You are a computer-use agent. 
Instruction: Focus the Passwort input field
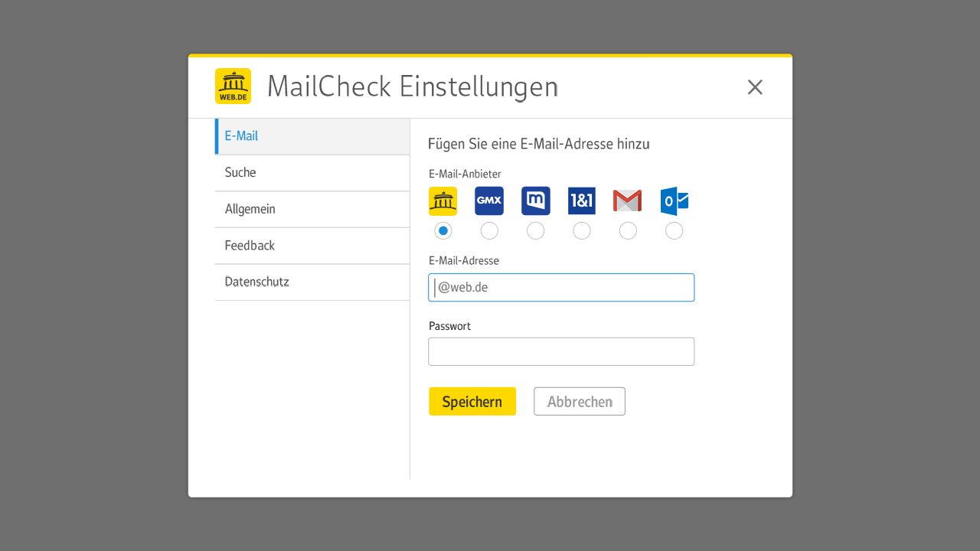561,352
